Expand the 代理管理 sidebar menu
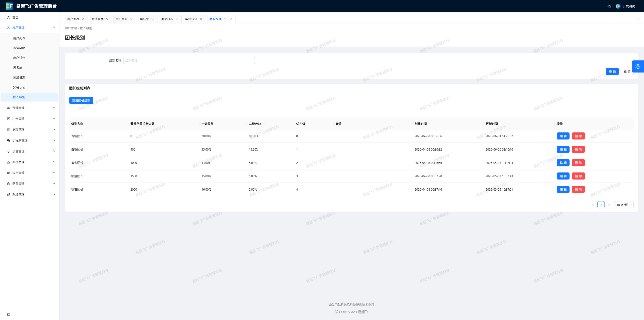The width and height of the screenshot is (644, 320). (x=29, y=108)
